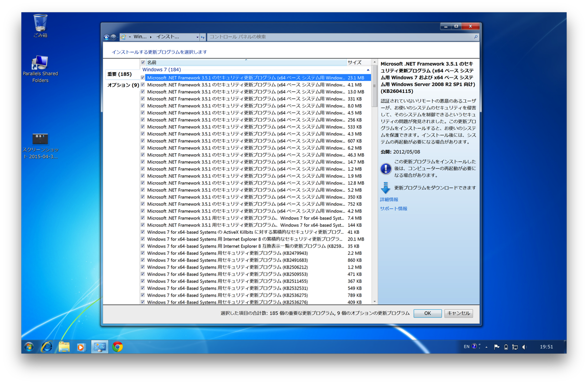The width and height of the screenshot is (588, 384).
Task: Click the back navigation arrow
Action: (106, 36)
